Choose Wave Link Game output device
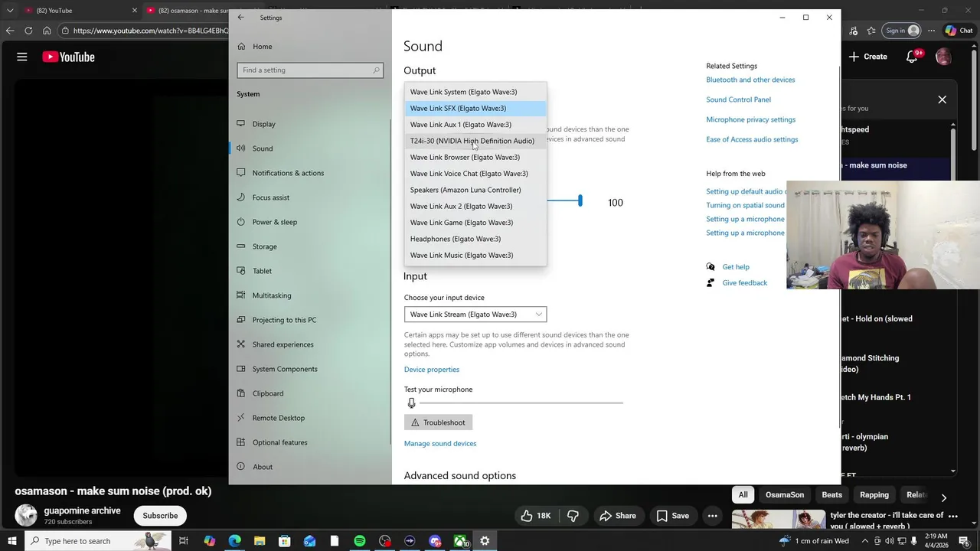Viewport: 980px width, 551px height. [x=475, y=223]
